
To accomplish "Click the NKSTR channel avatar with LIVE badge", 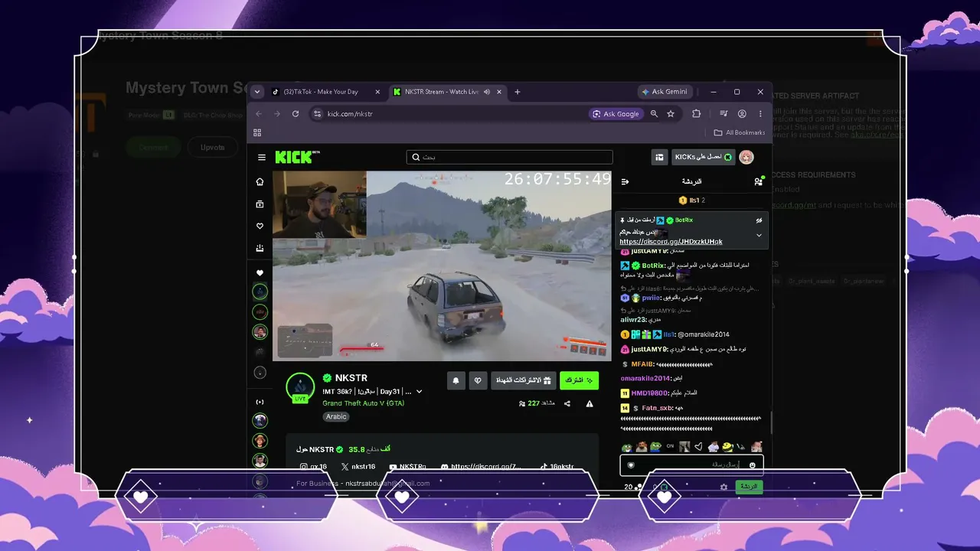I will tap(300, 387).
